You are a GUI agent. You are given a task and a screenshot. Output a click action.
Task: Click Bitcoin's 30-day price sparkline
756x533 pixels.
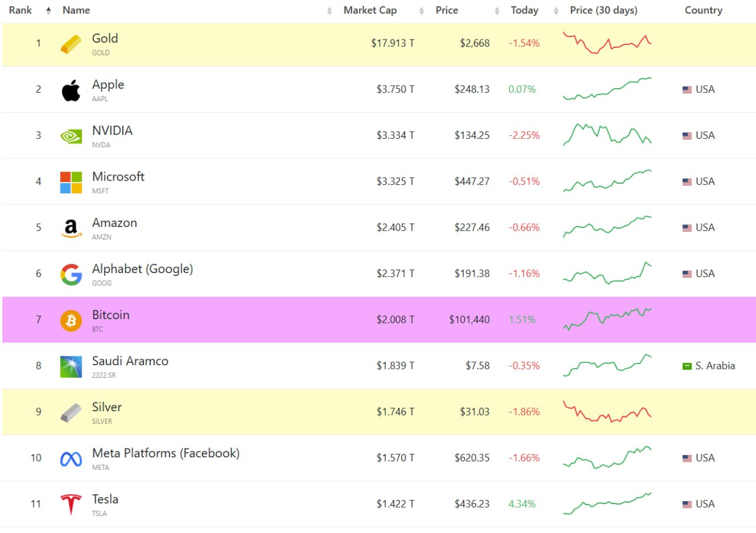click(607, 319)
